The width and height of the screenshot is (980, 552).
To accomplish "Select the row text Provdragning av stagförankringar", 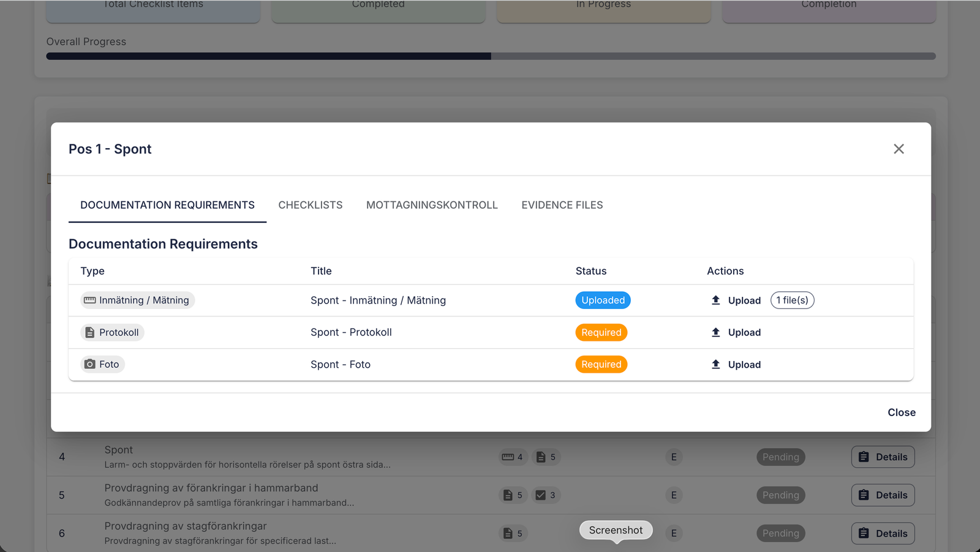I will point(186,526).
